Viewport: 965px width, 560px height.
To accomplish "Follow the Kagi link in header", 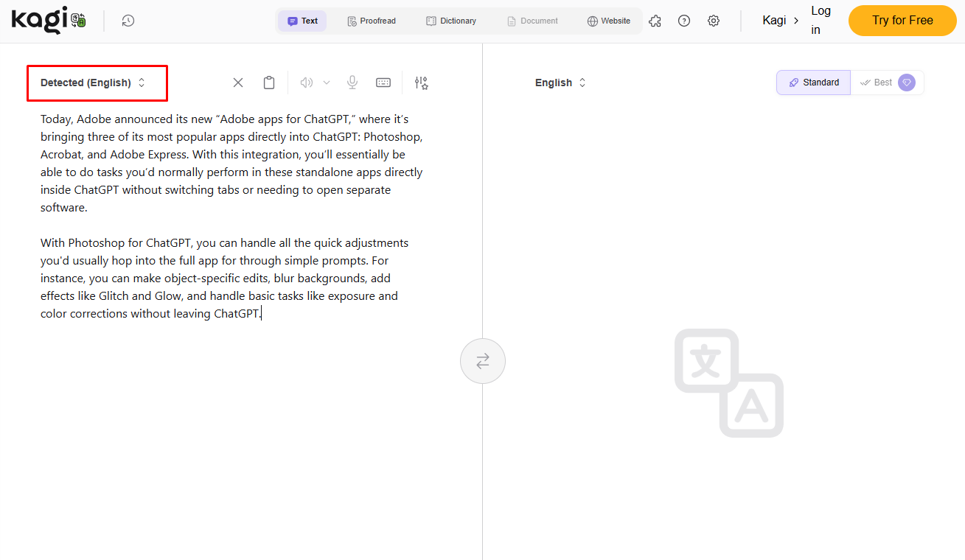I will coord(781,21).
